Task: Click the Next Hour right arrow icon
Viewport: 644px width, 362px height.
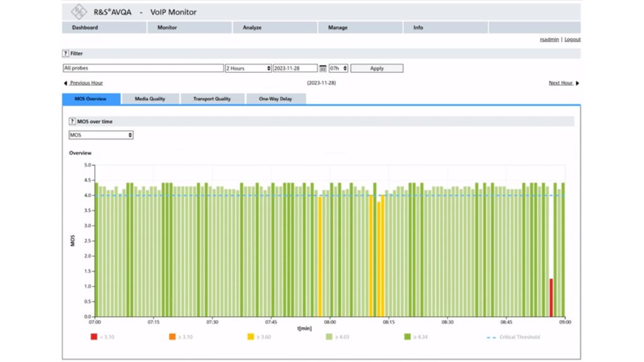Action: 577,83
